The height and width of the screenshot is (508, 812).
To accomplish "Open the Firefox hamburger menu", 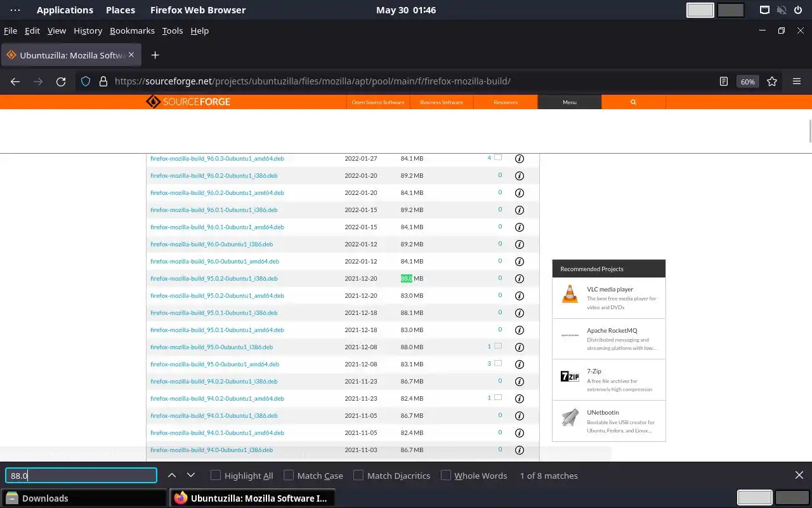I will point(797,81).
